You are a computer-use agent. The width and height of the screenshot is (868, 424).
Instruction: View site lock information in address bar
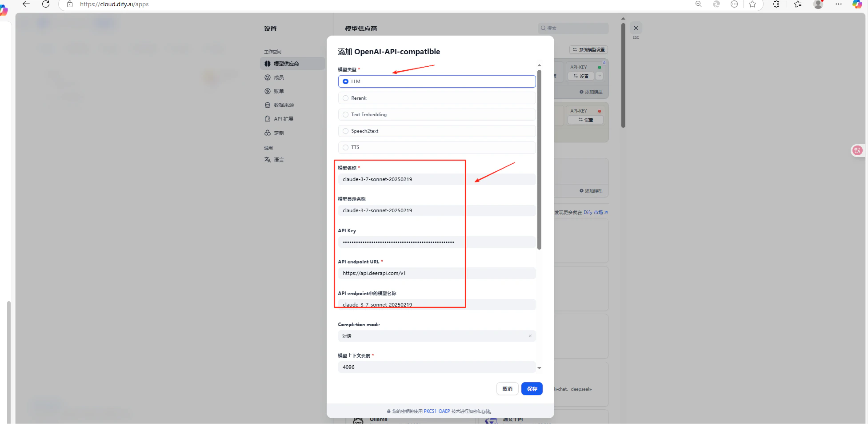tap(70, 4)
